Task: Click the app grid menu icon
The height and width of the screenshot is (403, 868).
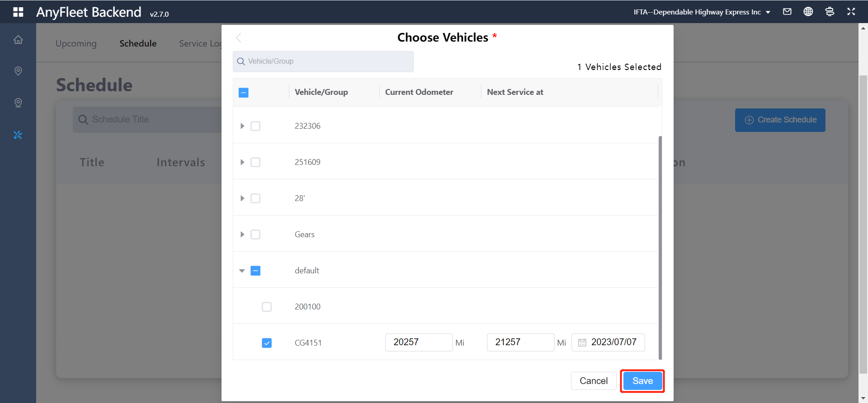Action: point(18,12)
